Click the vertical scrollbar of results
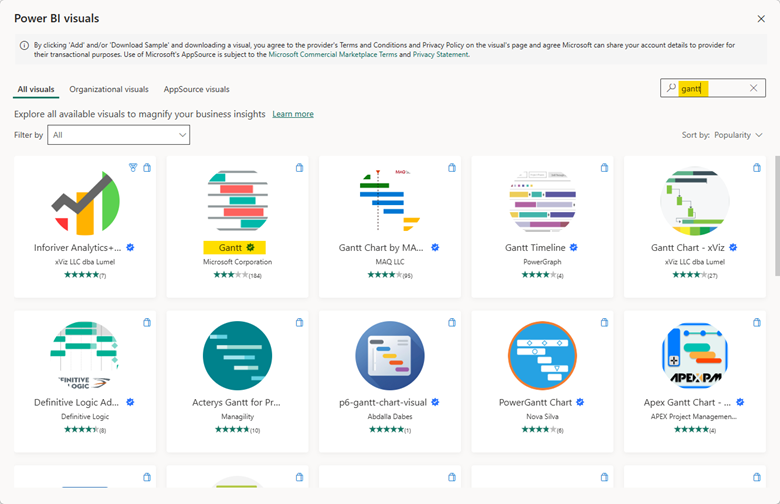Viewport: 780px width, 504px height. tap(777, 215)
